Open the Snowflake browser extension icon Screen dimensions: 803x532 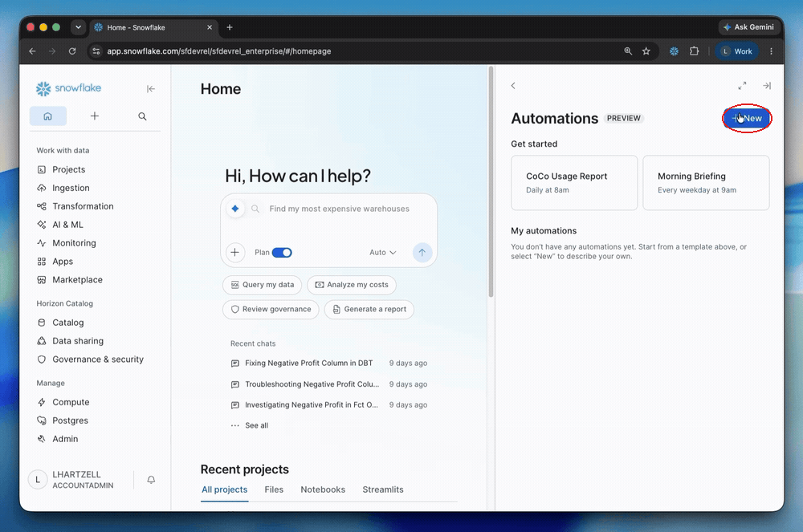coord(674,51)
